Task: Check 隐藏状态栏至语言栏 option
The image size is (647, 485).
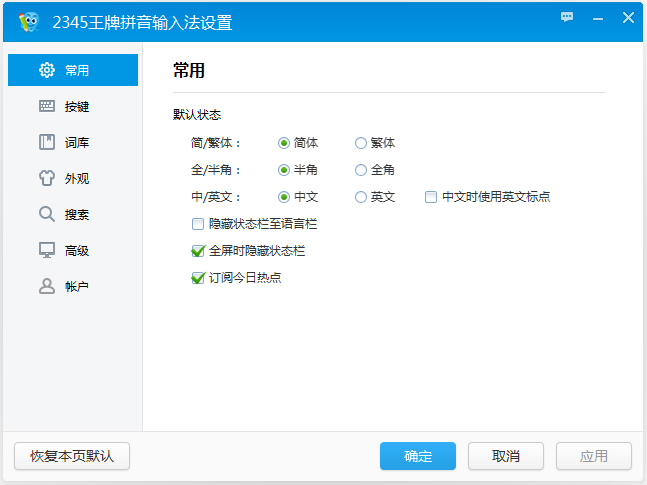Action: coord(198,224)
